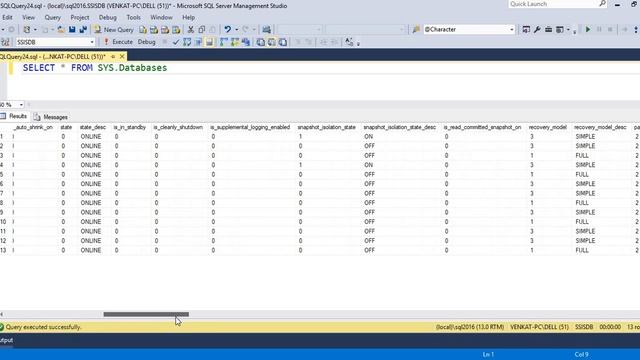
Task: Click the Debug toolbar button
Action: (x=147, y=42)
